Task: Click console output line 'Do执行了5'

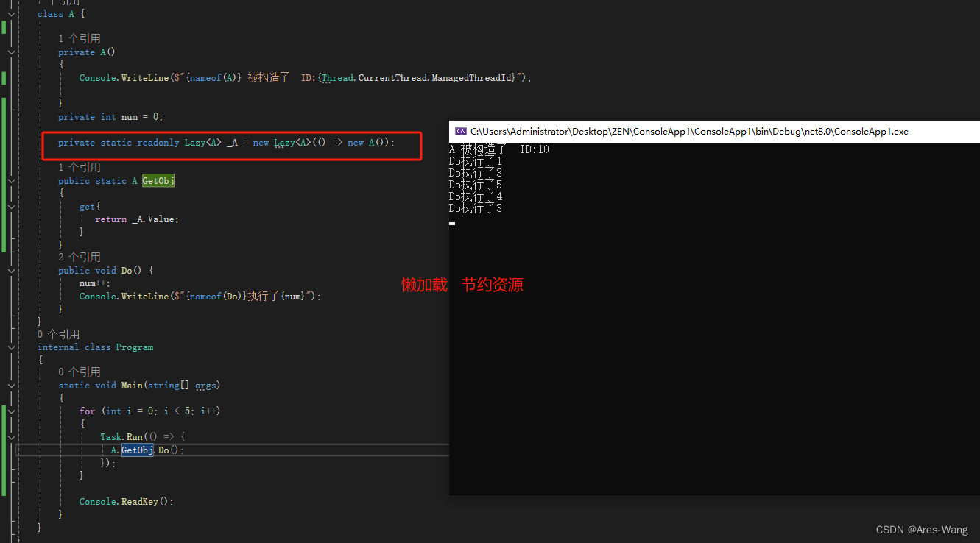Action: [x=476, y=185]
